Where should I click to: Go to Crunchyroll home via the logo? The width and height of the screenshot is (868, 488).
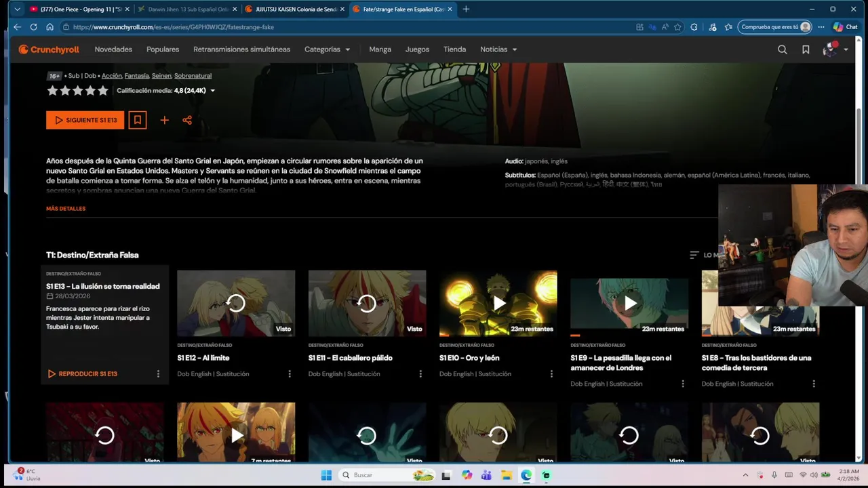pyautogui.click(x=49, y=49)
